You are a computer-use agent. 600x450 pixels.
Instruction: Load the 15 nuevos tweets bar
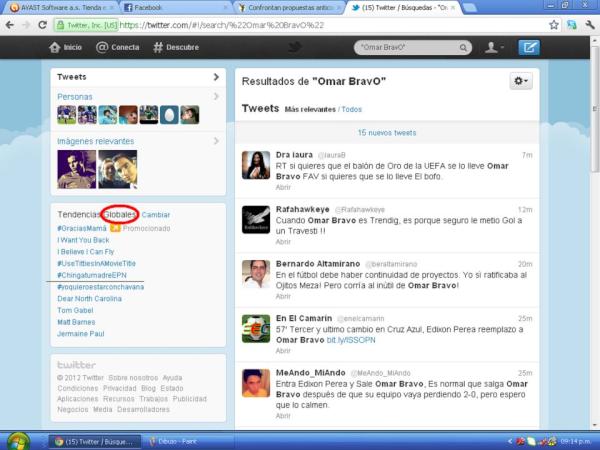pos(387,133)
